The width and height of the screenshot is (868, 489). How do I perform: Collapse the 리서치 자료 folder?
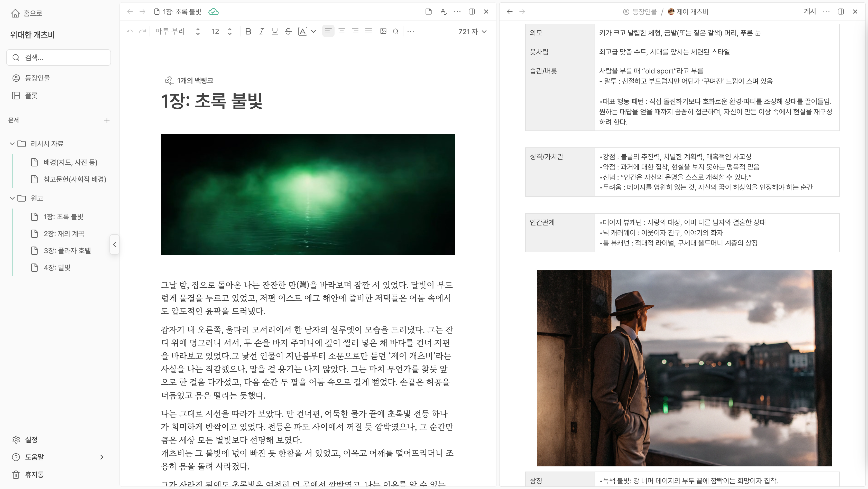[12, 144]
